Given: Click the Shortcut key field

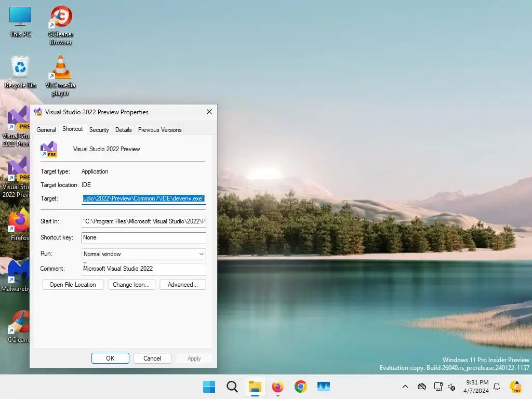Looking at the screenshot, I should pos(144,238).
